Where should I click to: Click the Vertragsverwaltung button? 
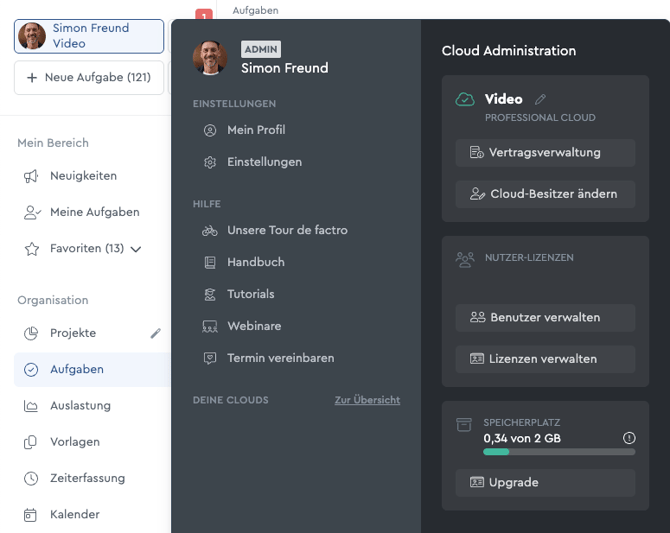point(545,153)
